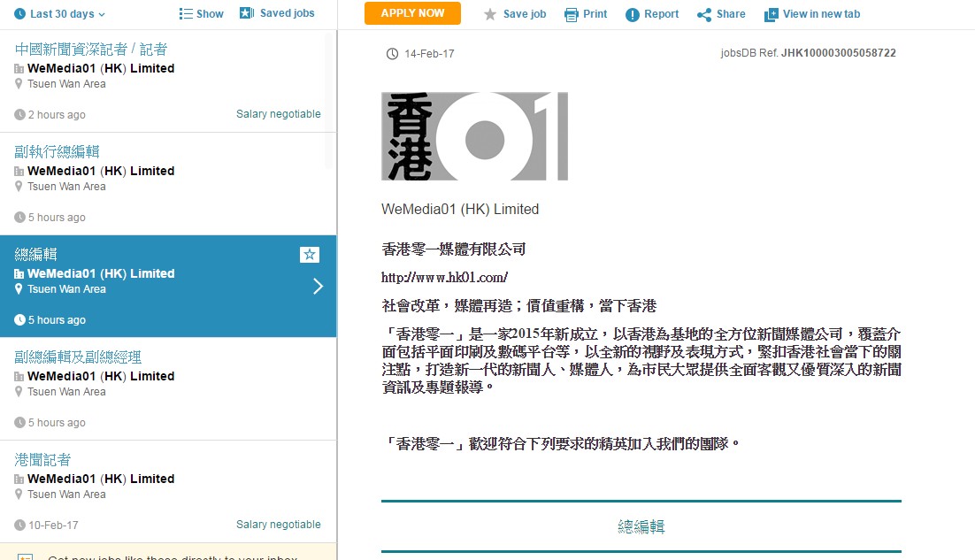Screen dimensions: 975x560
Task: Click the Save job star icon
Action: coord(490,14)
